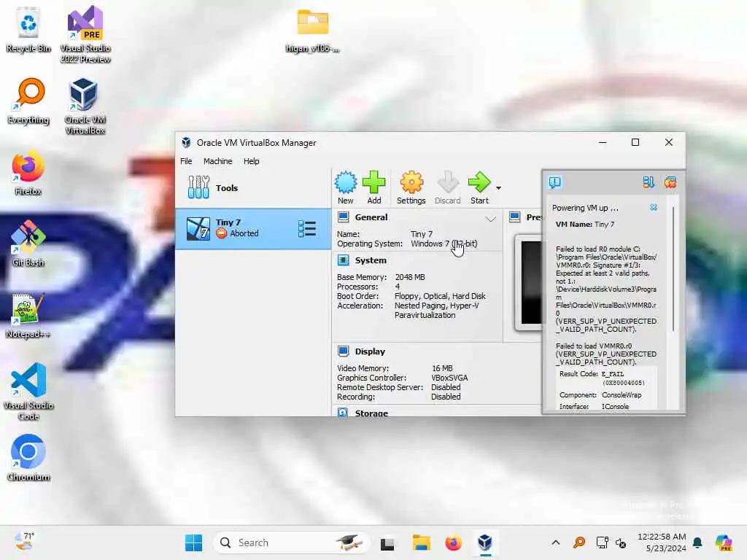The width and height of the screenshot is (747, 560).
Task: Click the VBoxSVGA graphics controller value
Action: [x=449, y=378]
